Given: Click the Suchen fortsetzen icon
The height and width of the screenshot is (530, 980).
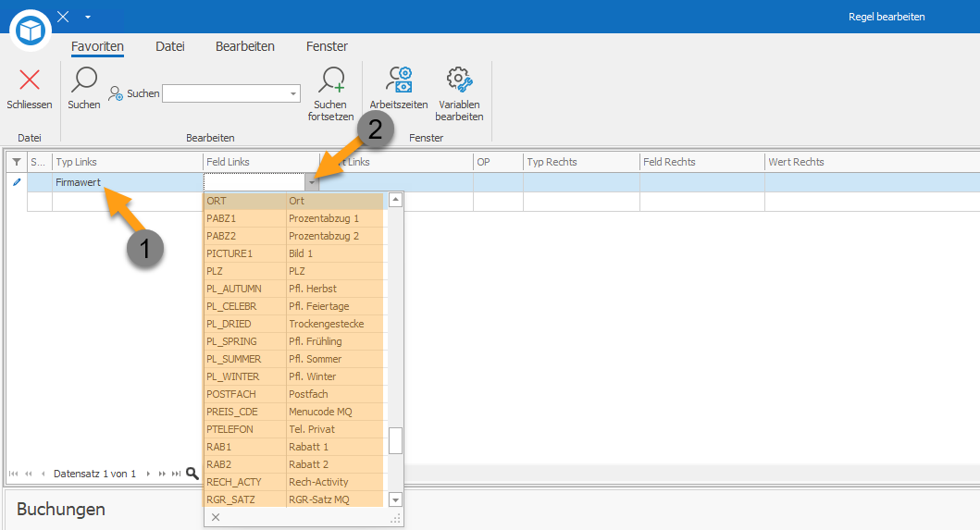Looking at the screenshot, I should [x=330, y=80].
